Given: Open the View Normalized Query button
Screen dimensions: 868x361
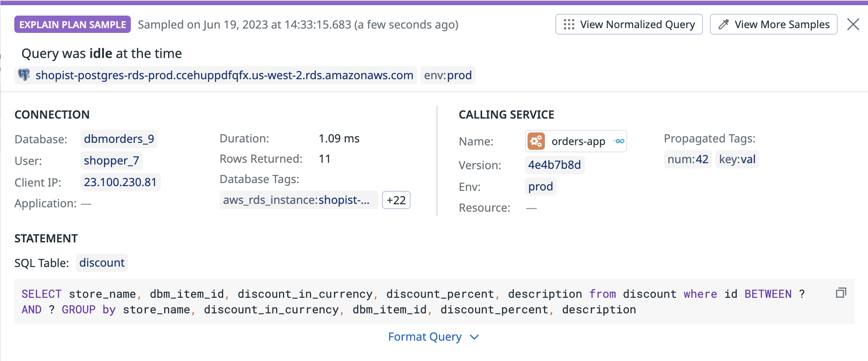Looking at the screenshot, I should tap(629, 24).
